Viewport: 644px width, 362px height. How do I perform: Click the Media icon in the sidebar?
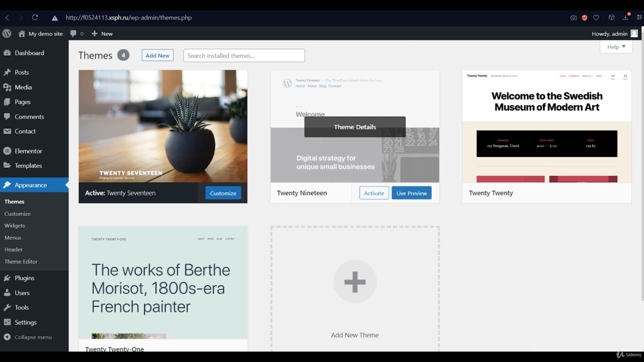click(7, 87)
